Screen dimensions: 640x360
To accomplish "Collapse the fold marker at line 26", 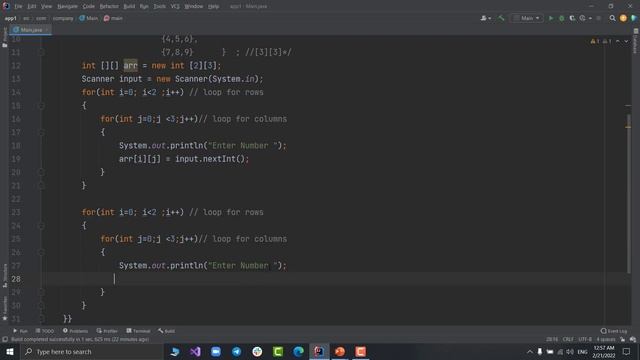I will click(41, 252).
